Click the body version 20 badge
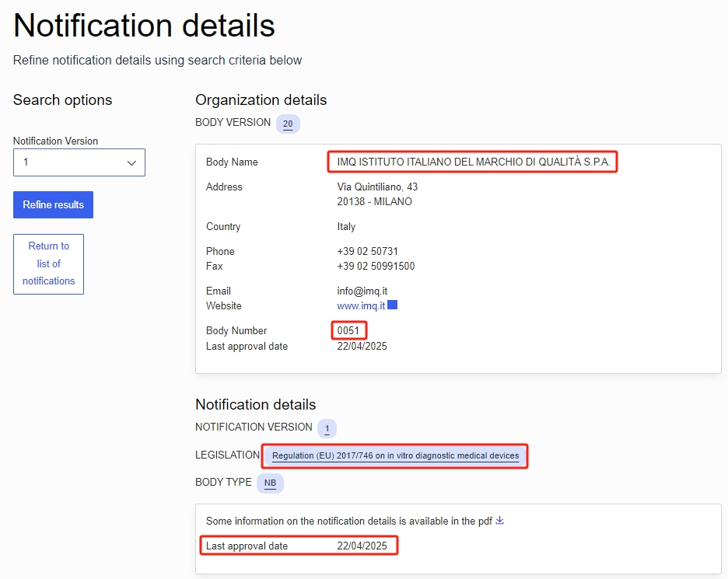Viewport: 728px width, 579px height. tap(288, 124)
